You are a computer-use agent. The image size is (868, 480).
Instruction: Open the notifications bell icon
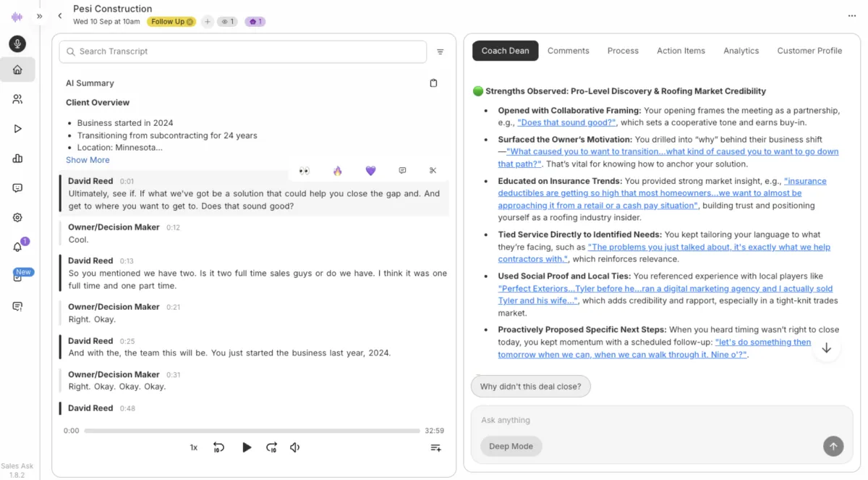(x=17, y=247)
